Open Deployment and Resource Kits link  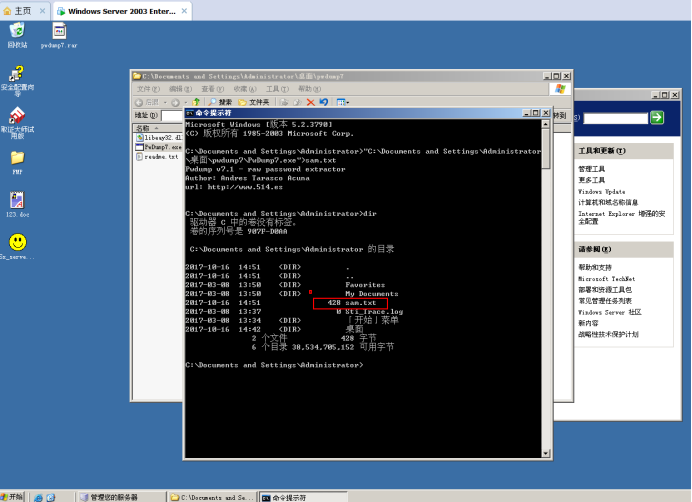point(605,290)
